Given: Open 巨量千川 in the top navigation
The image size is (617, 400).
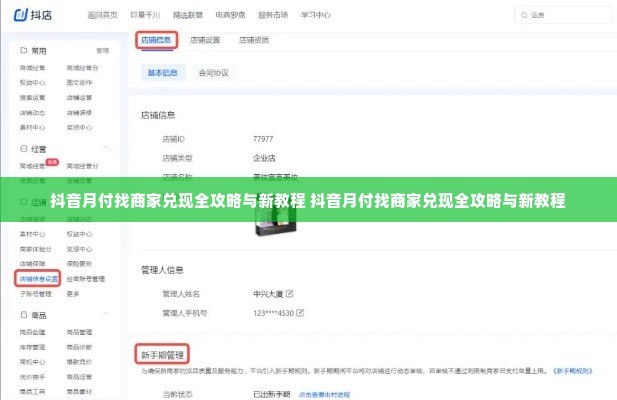Looking at the screenshot, I should pos(145,15).
